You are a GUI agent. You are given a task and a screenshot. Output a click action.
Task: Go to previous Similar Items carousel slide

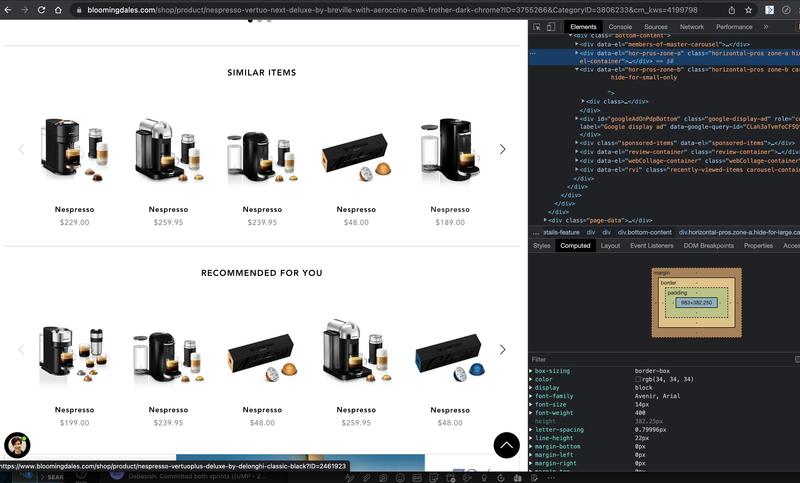click(x=21, y=149)
